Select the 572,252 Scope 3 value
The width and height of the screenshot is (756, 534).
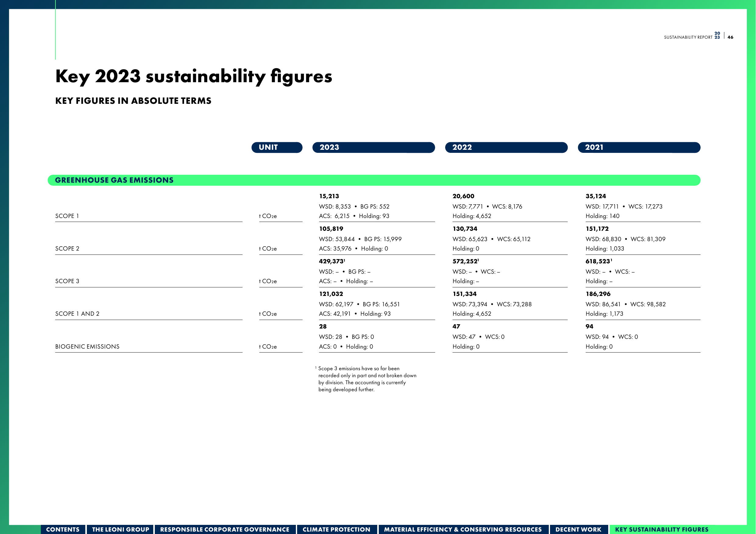pos(465,261)
